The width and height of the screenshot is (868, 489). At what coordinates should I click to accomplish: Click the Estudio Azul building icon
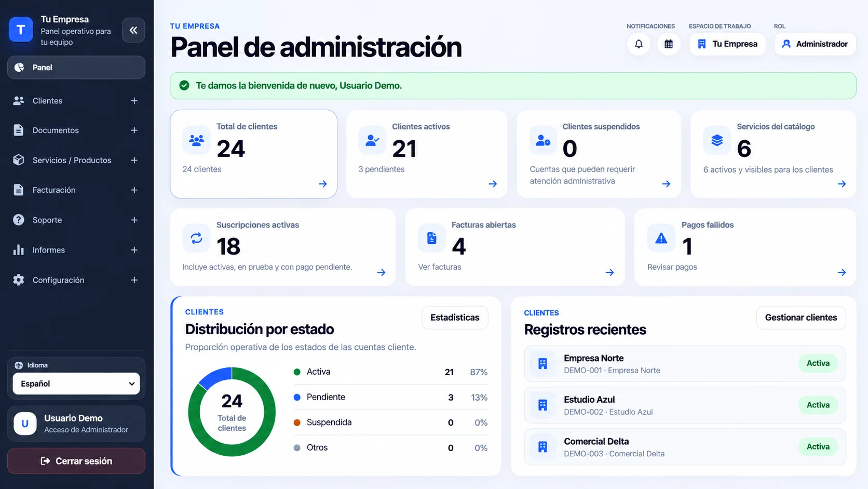tap(542, 405)
